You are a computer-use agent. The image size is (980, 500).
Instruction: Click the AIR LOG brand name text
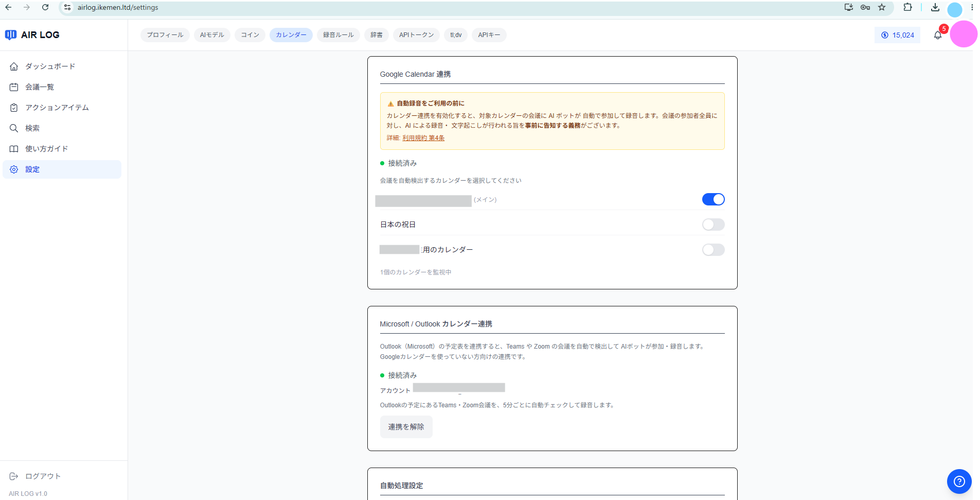pos(40,35)
